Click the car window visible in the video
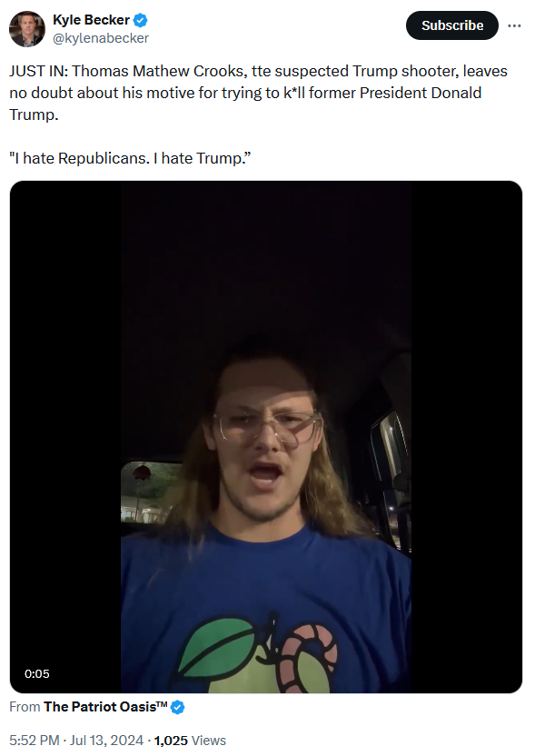Screen dimensions: 535x756 (x=151, y=492)
